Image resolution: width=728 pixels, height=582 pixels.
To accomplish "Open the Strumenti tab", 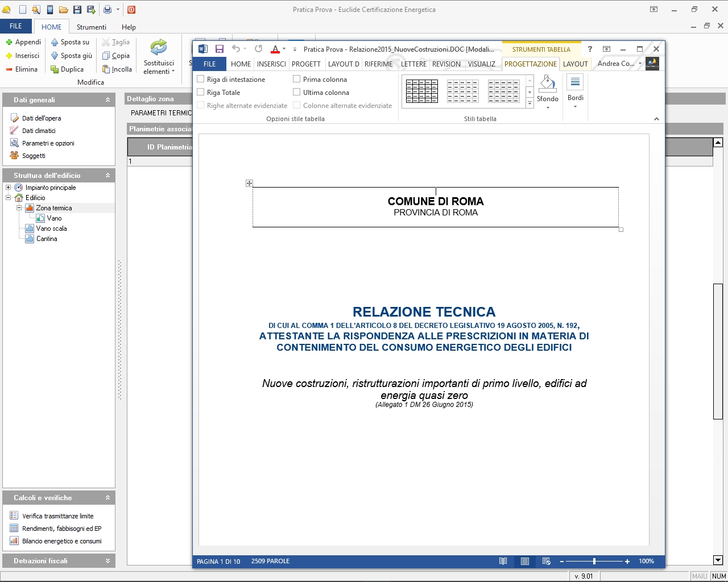I will (x=91, y=27).
